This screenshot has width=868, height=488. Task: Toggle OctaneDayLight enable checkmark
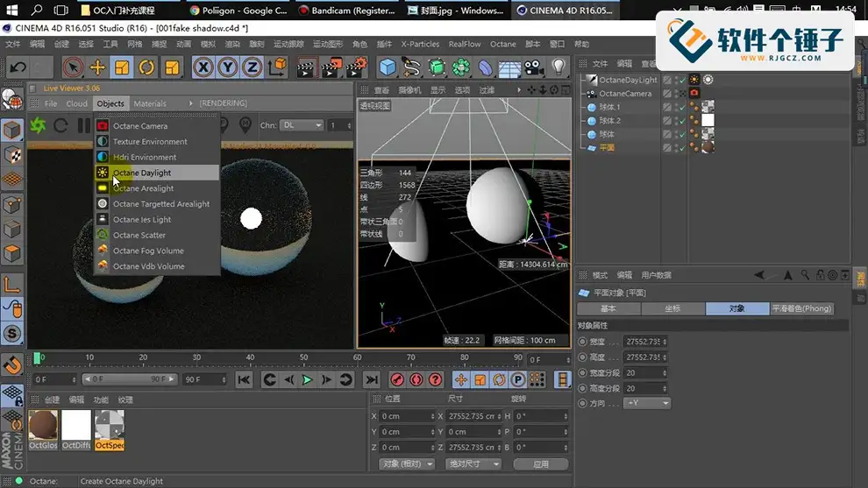coord(682,80)
